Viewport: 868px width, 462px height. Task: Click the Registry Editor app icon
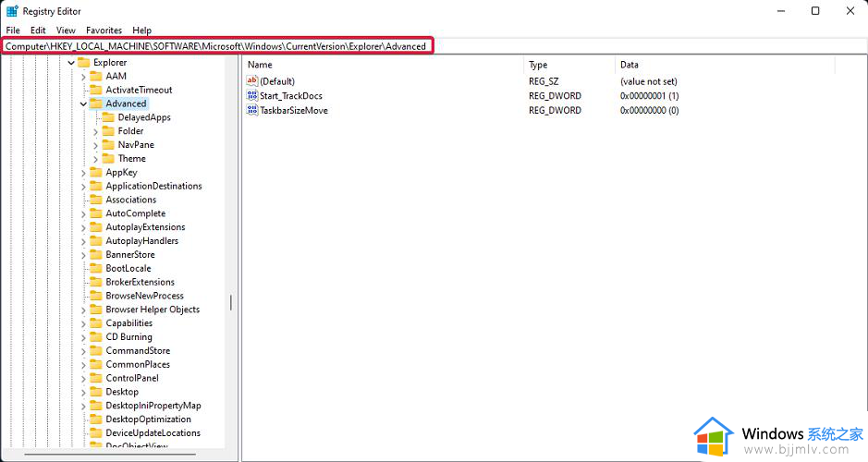click(12, 10)
